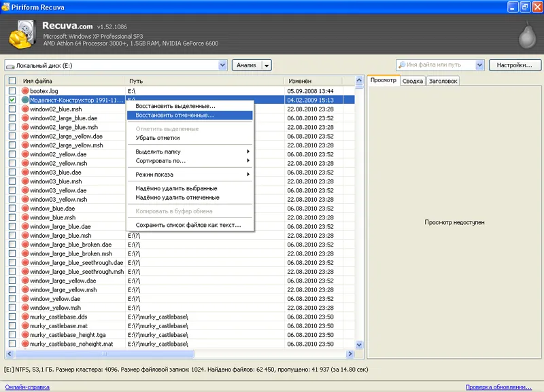
Task: Click the red status icon beside window02_blue.msh
Action: [25, 109]
